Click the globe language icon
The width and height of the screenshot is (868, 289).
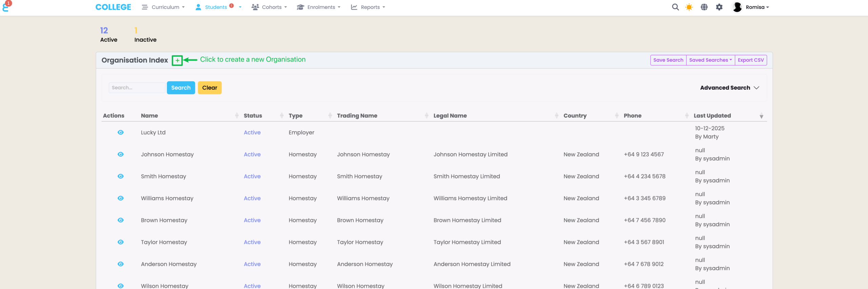coord(704,7)
